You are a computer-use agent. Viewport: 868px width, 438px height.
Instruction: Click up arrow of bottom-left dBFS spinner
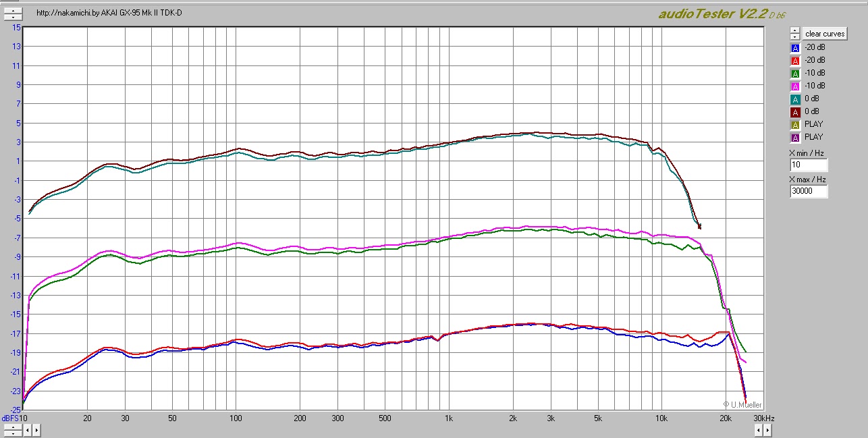point(12,427)
